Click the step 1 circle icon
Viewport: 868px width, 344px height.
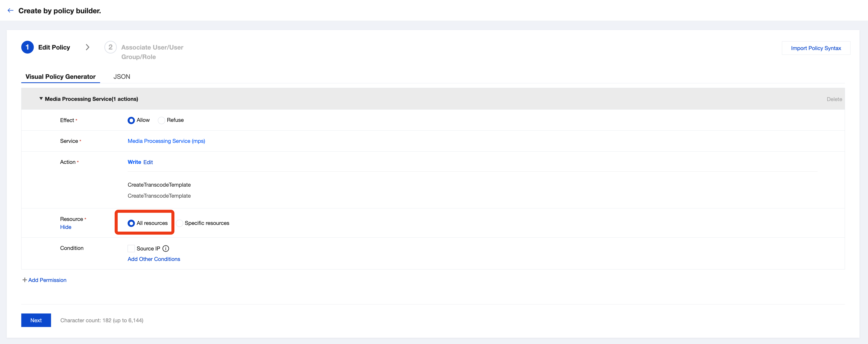(27, 47)
